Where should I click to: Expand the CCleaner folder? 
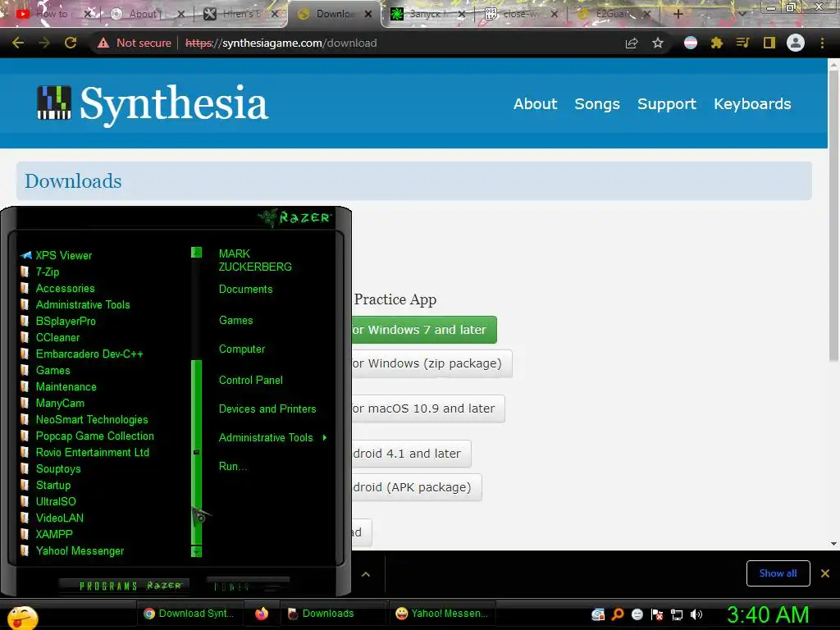tap(57, 337)
